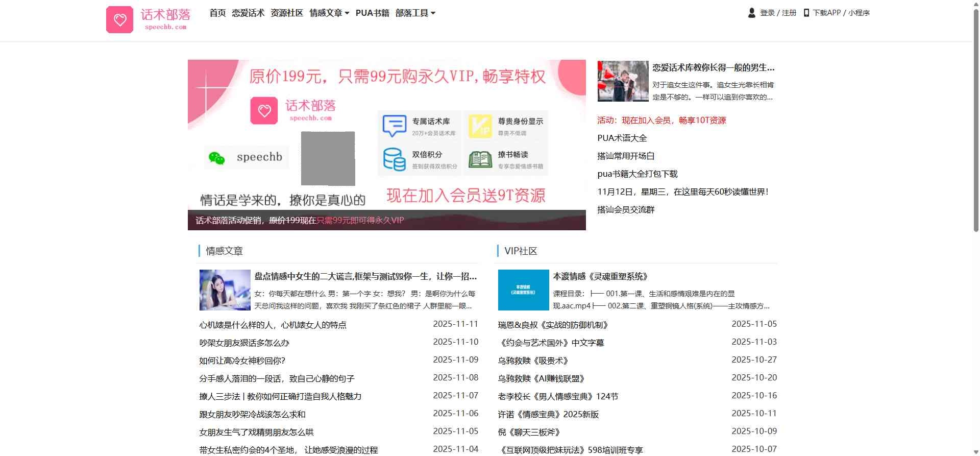Open the PUA书籍 menu item
Screen dimensions: 980x456
[x=372, y=13]
